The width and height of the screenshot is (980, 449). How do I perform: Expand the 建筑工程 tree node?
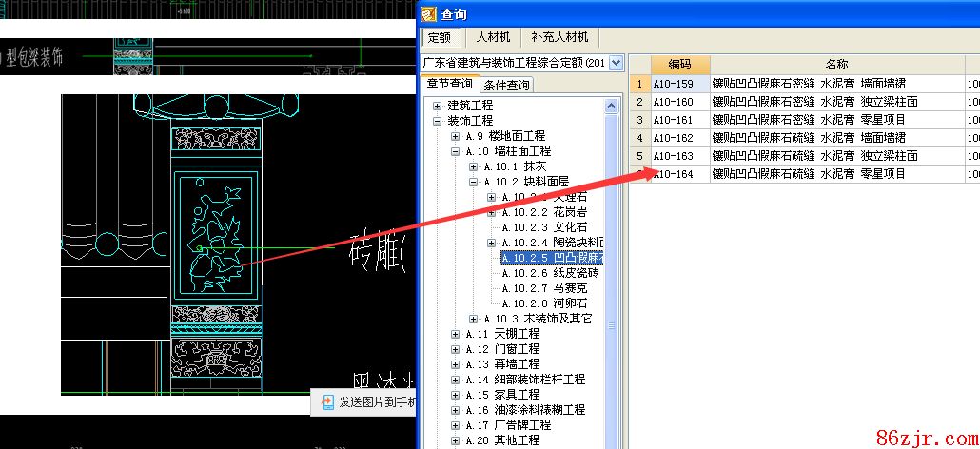pyautogui.click(x=438, y=106)
